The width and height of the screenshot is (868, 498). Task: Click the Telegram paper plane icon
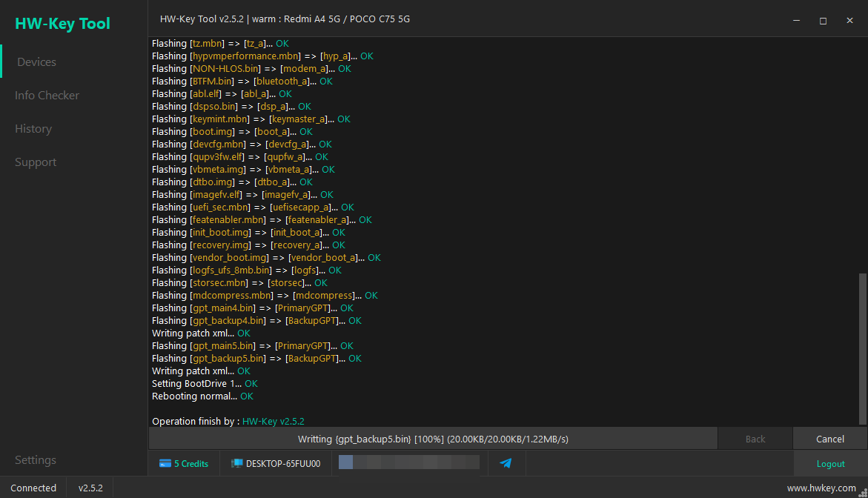pos(506,463)
